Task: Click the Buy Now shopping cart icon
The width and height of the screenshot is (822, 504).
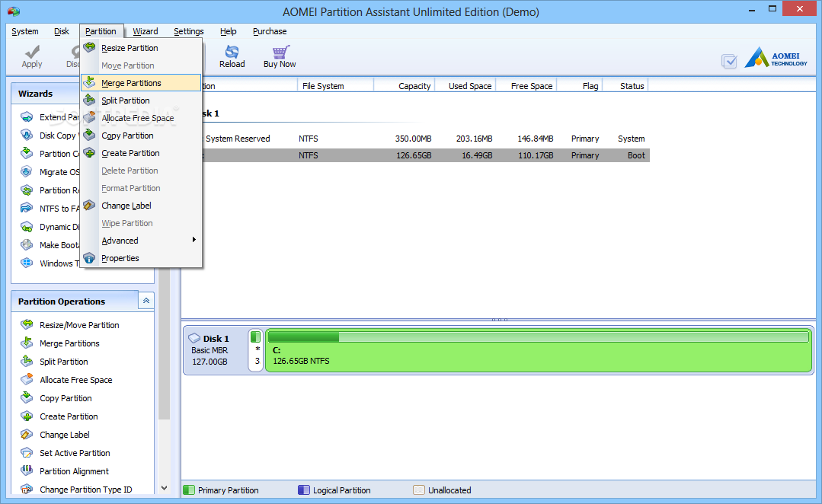Action: click(x=280, y=51)
